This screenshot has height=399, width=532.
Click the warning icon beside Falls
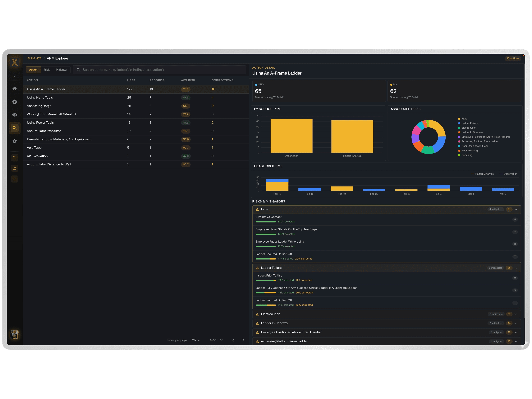257,209
